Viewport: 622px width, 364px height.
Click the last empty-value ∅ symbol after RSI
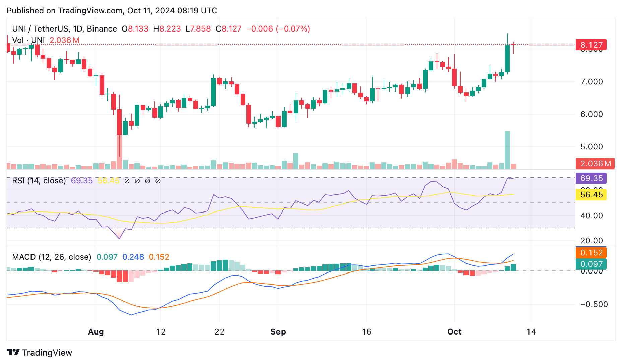pos(158,181)
